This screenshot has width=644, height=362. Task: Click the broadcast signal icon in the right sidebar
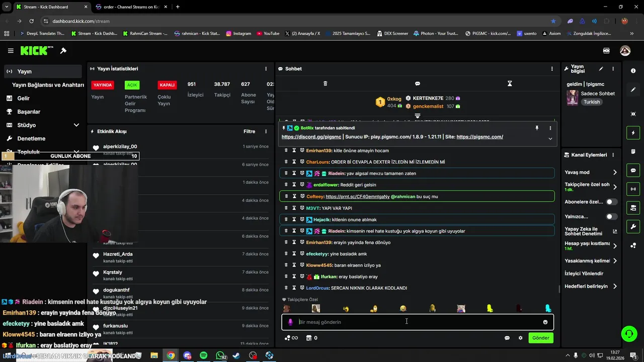click(633, 189)
